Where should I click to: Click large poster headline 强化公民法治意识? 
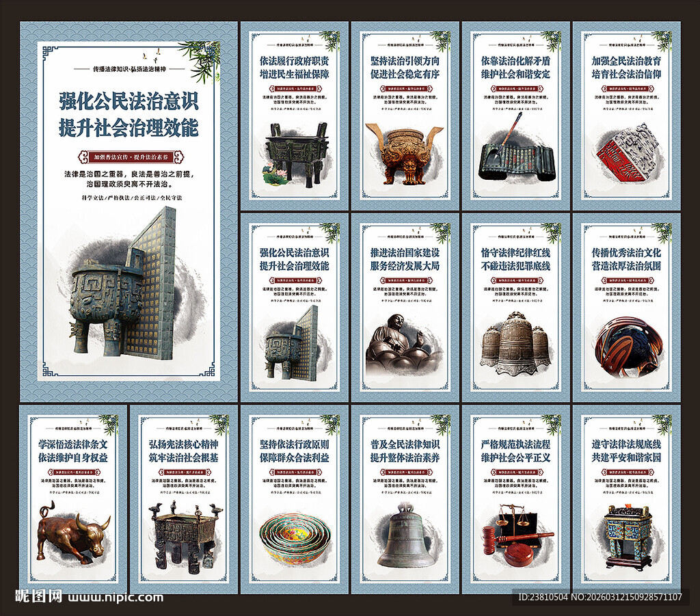click(x=129, y=101)
